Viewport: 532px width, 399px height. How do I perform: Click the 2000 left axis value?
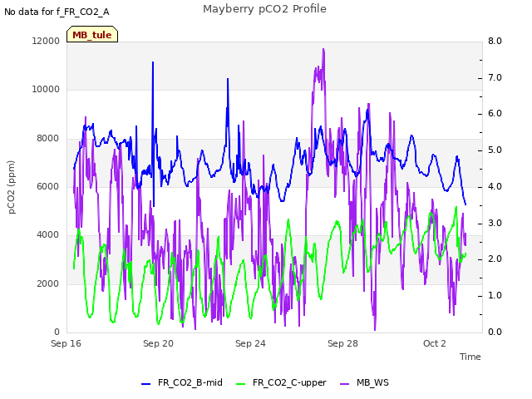pos(48,283)
